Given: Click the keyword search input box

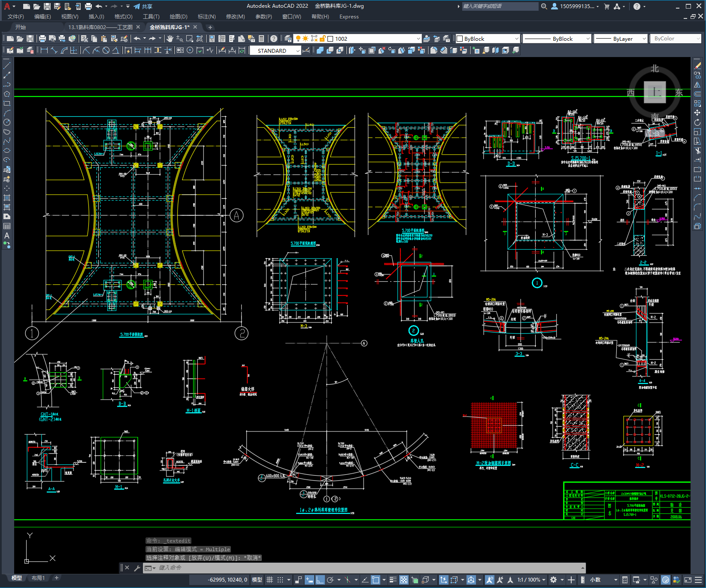Looking at the screenshot, I should [500, 6].
